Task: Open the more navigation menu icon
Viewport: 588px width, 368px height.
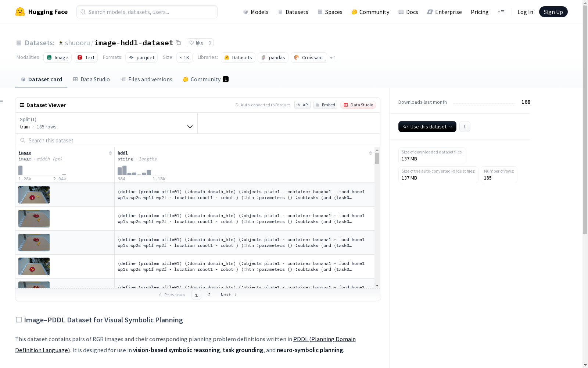Action: [x=501, y=12]
